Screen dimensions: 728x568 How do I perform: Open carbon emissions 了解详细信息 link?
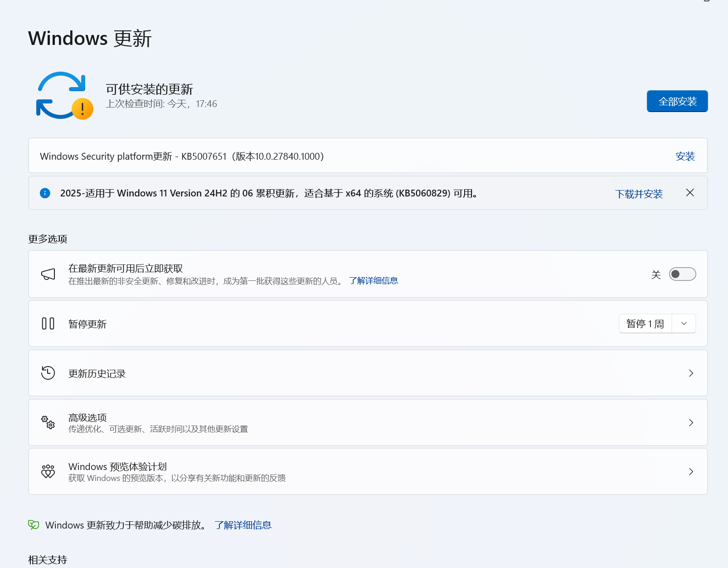coord(243,525)
